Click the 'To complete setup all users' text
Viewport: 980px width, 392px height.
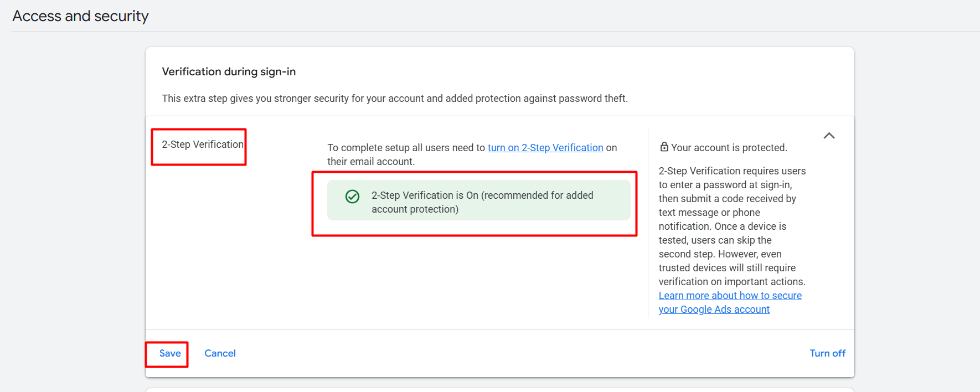point(406,148)
